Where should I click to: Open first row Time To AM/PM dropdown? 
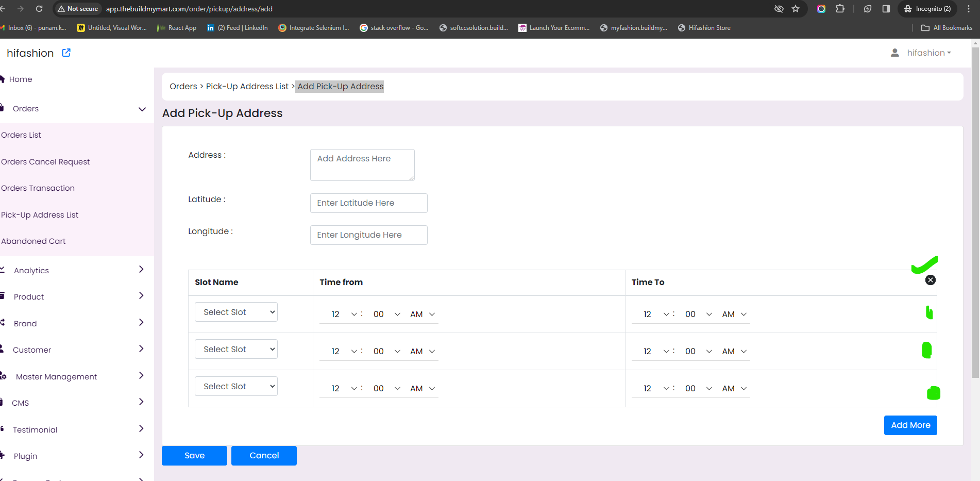pos(734,314)
